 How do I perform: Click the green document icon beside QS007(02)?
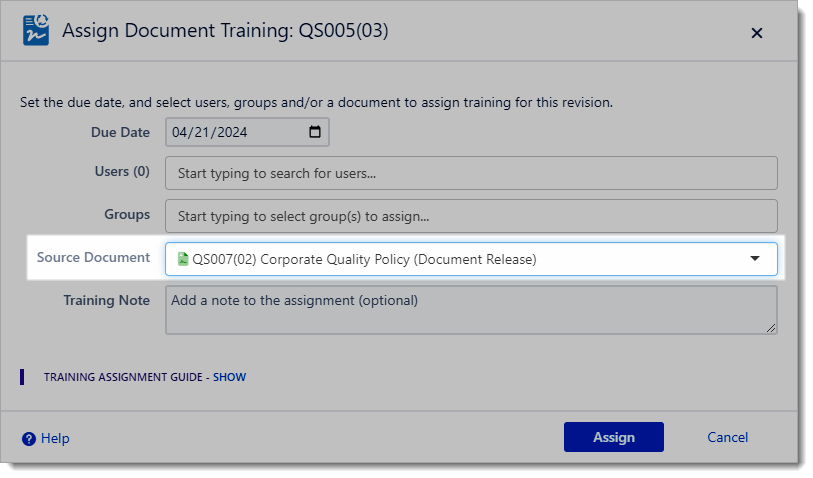pos(183,259)
